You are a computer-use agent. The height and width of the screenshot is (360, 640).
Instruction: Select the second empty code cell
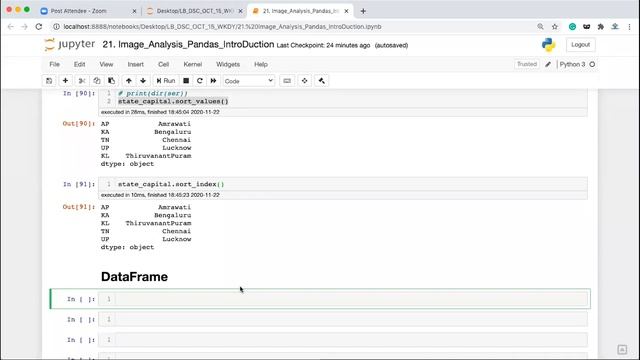click(343, 319)
